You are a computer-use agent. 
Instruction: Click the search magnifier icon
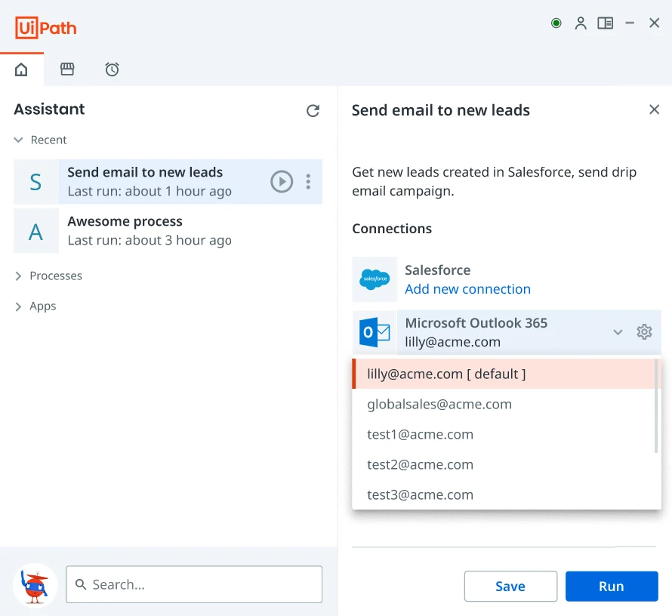coord(81,584)
